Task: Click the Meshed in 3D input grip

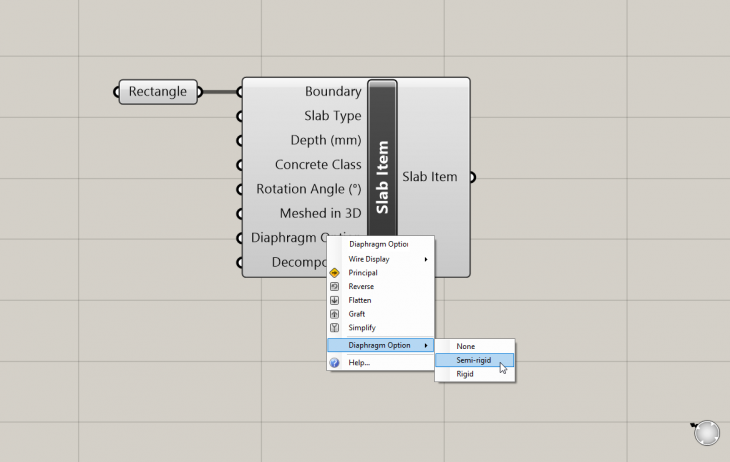Action: [240, 213]
